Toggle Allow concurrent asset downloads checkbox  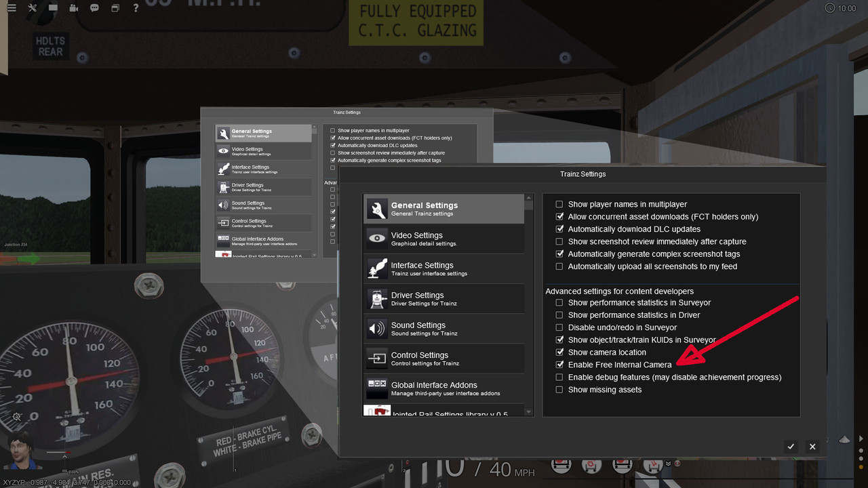[559, 217]
